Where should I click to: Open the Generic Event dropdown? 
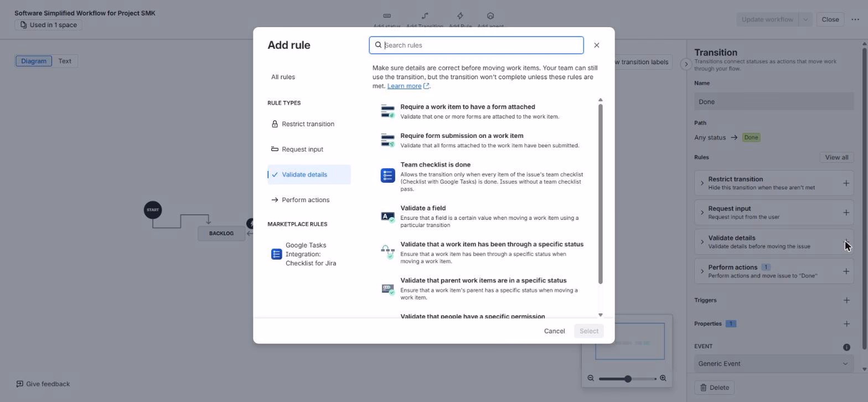(x=774, y=364)
